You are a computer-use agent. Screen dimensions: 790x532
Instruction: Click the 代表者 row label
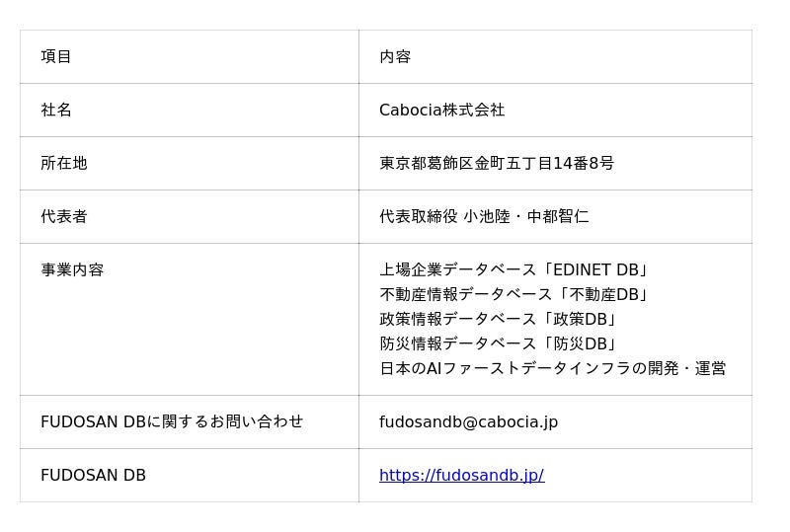click(x=64, y=216)
